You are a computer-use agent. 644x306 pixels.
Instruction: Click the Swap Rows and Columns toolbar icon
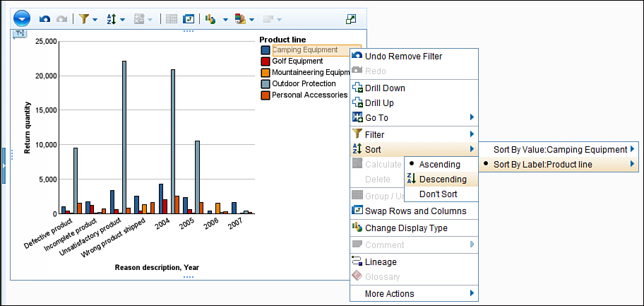click(x=188, y=19)
